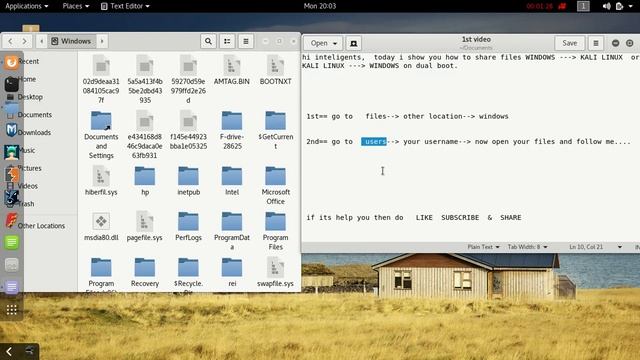Open the Recovery folder

coord(145,272)
